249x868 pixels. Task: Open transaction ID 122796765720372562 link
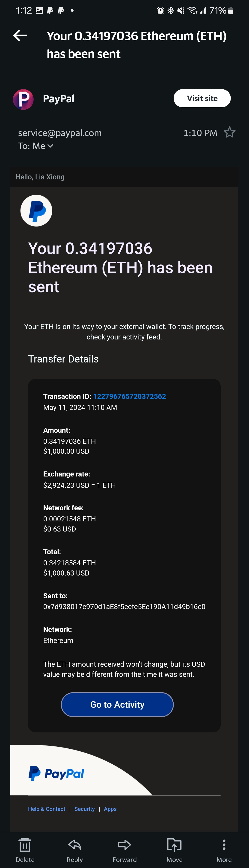tap(129, 397)
